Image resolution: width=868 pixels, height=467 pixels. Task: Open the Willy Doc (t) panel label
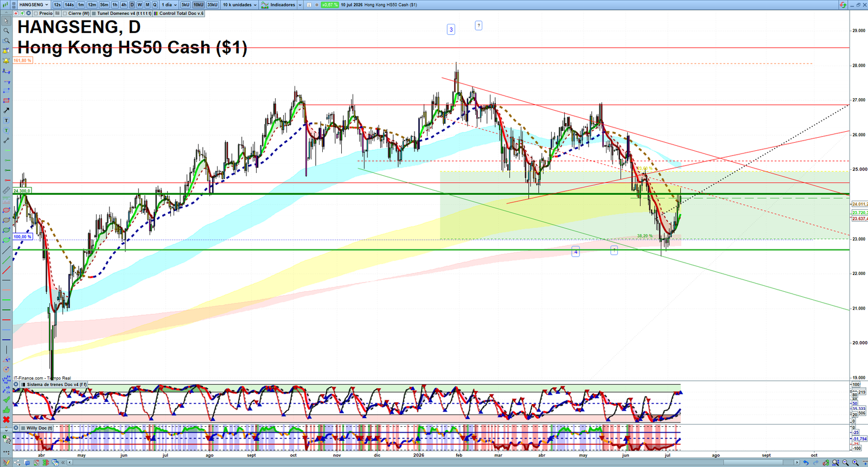click(40, 428)
